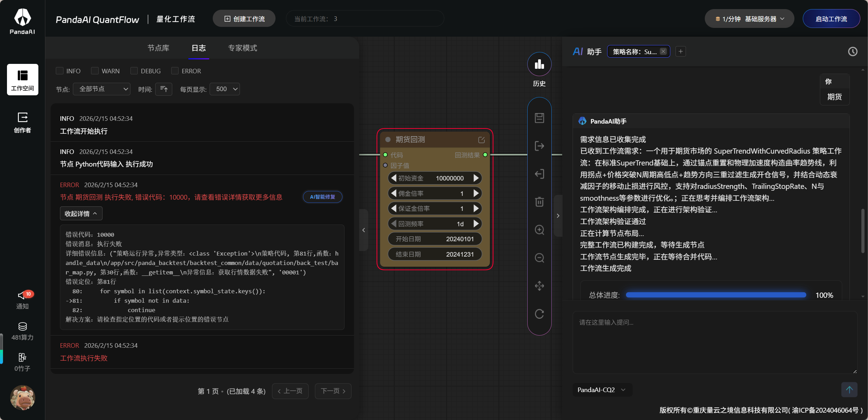
Task: Edit the 开始日期 20240101 field
Action: click(x=435, y=239)
